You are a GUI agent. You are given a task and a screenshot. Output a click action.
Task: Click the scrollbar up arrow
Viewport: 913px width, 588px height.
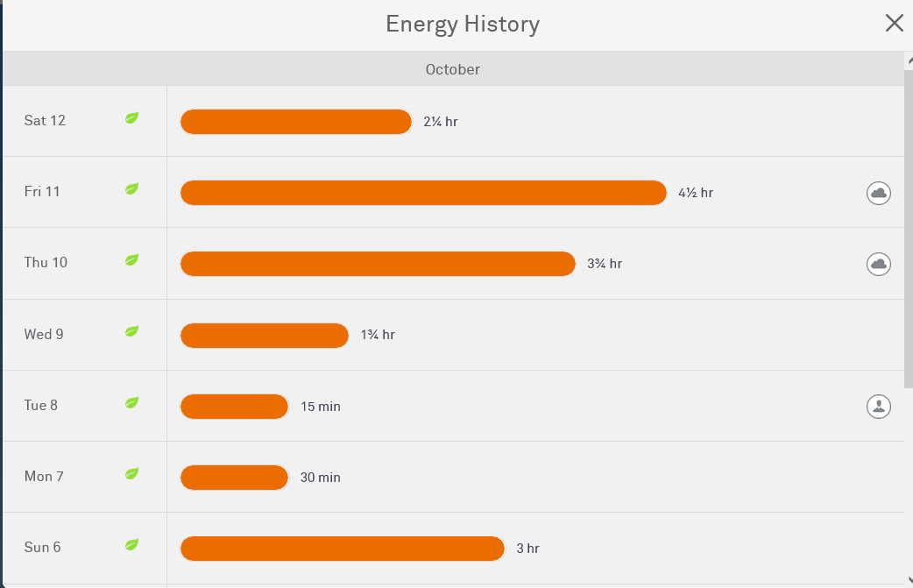[x=909, y=59]
